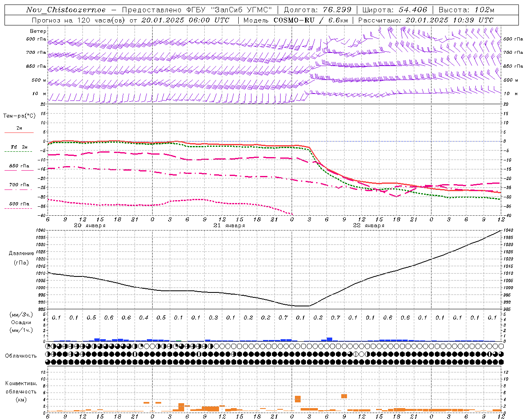Click the 'Тем-ра(°C)' temperature panel label
The image size is (525, 420).
pyautogui.click(x=19, y=116)
